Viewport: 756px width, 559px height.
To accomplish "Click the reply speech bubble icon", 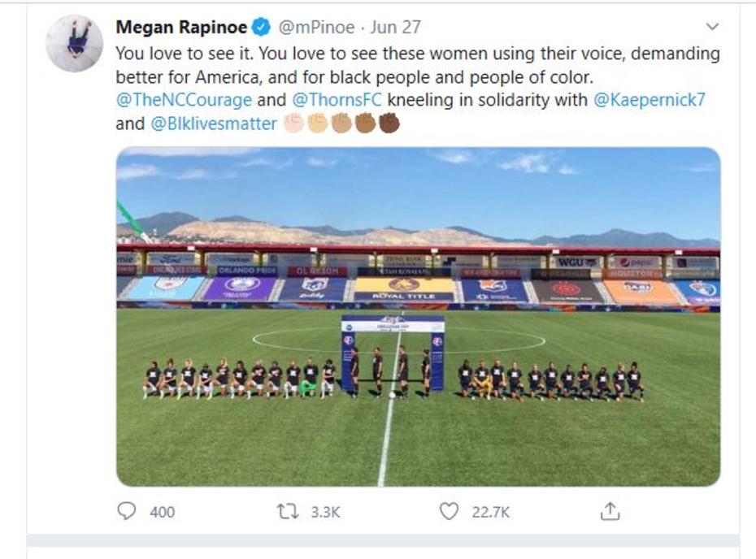I will tap(126, 511).
